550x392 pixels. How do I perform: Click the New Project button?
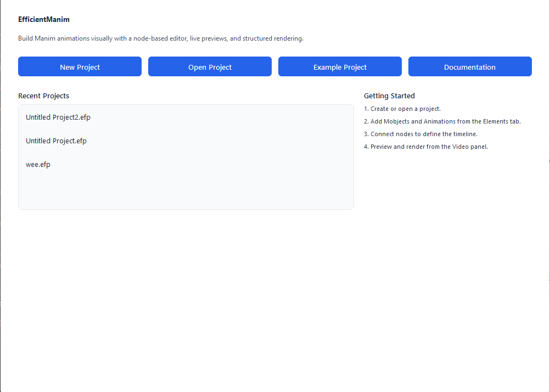80,66
